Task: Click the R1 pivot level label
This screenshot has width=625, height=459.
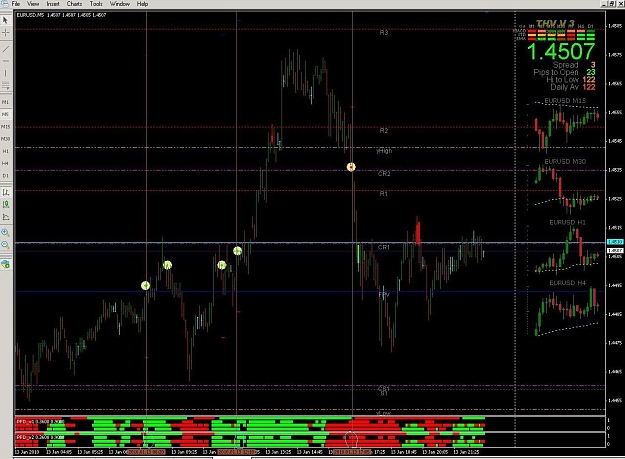Action: 383,193
